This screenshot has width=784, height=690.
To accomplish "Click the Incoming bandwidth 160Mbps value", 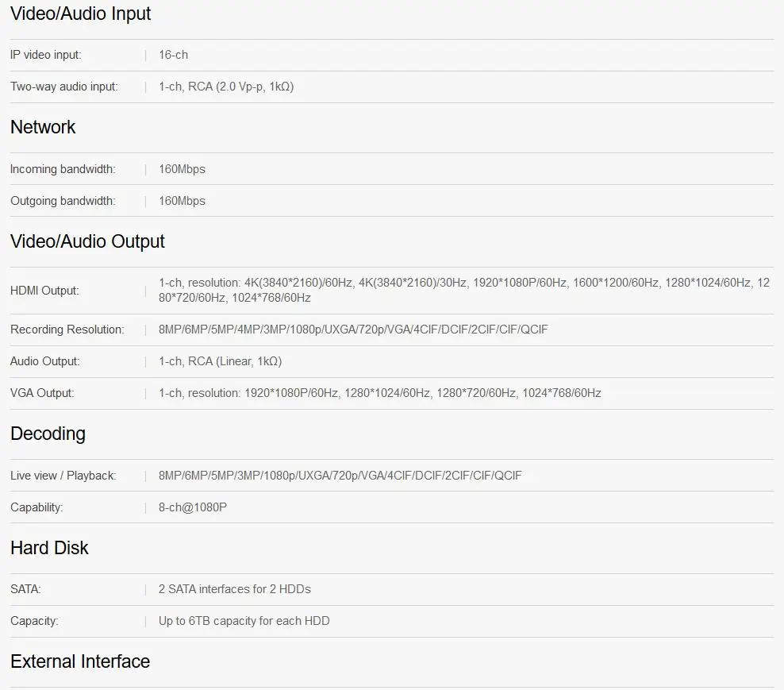I will [182, 169].
